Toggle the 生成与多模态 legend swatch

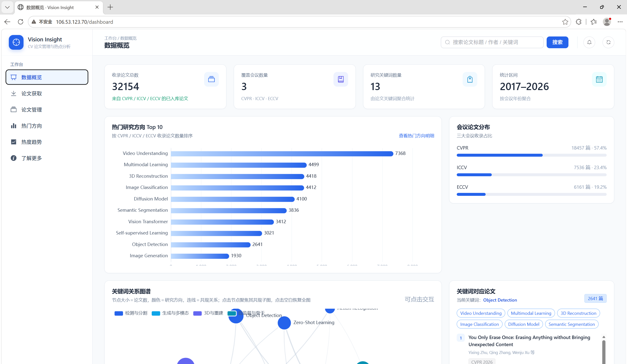156,313
